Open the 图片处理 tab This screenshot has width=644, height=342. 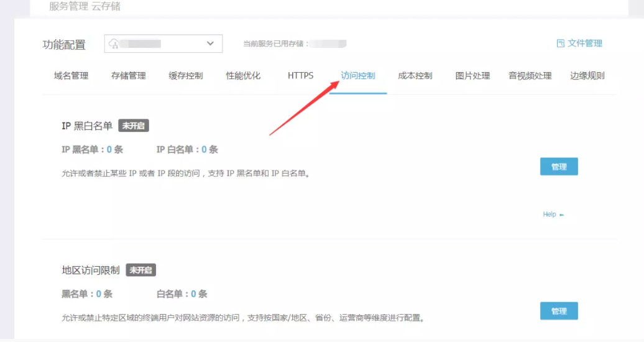pyautogui.click(x=472, y=76)
